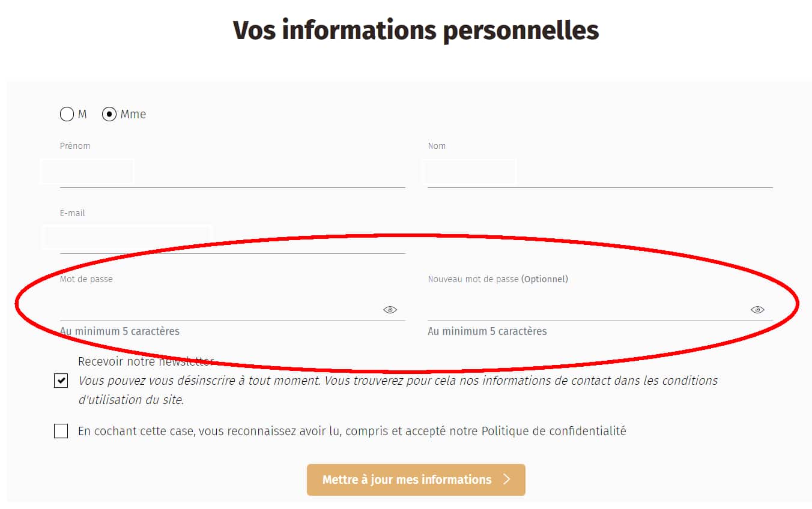Open the Politique de confidentialité text
This screenshot has width=812, height=509.
554,431
